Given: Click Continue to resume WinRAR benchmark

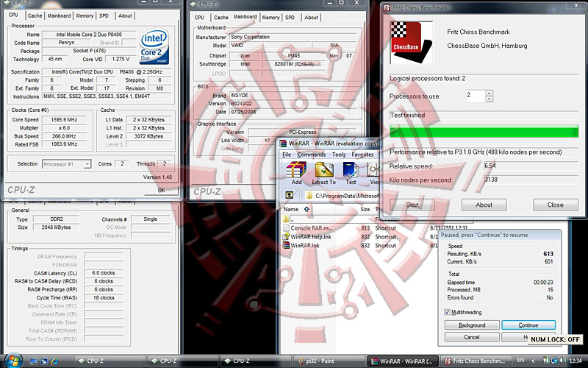Looking at the screenshot, I should point(528,325).
